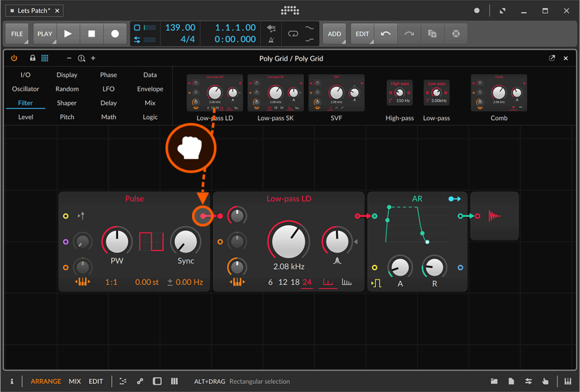Zoom in with the plus icon

tap(93, 58)
